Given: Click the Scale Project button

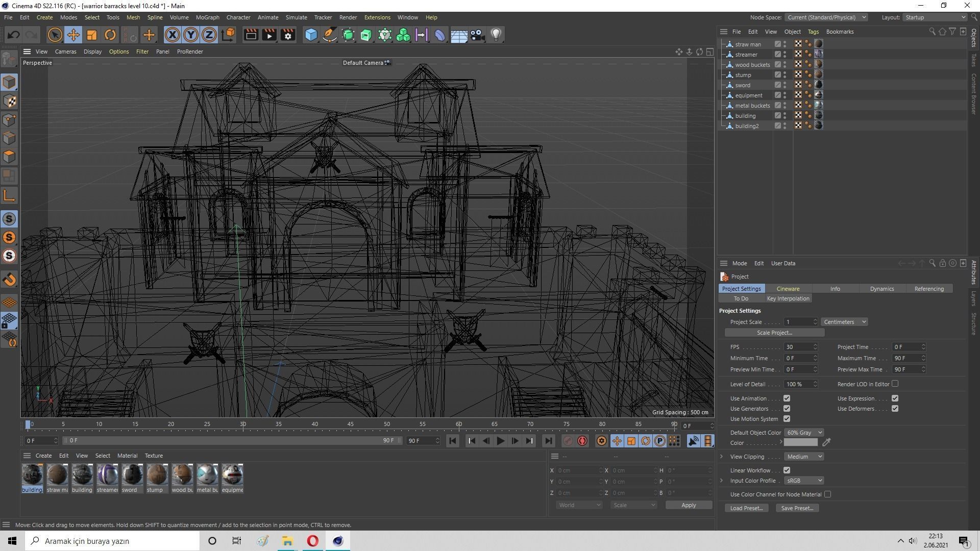Looking at the screenshot, I should pyautogui.click(x=774, y=333).
